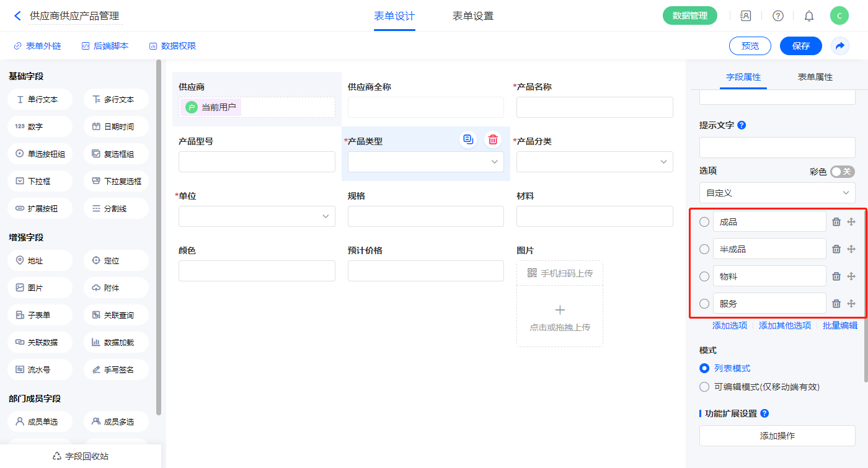Select the 可编辑模式 radio button

click(x=704, y=387)
